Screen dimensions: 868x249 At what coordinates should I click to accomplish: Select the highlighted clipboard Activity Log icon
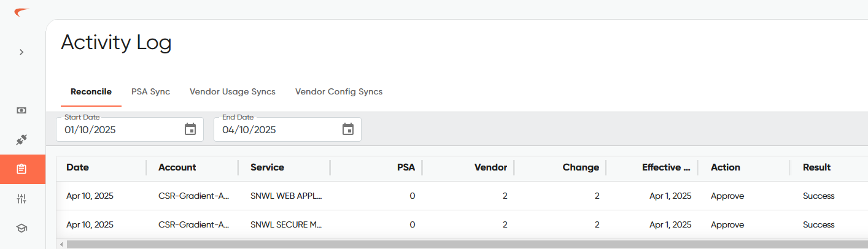click(x=22, y=169)
